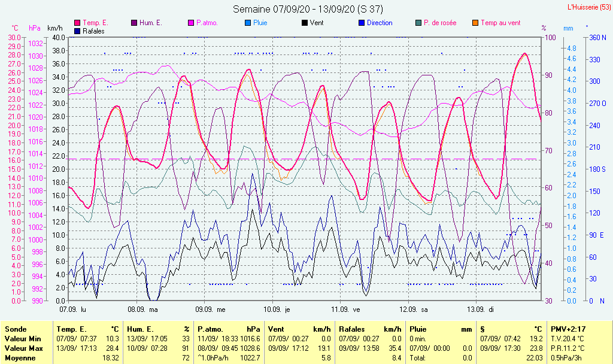Click the pink Temp. E. legend swatch
The image size is (613, 364).
point(77,23)
